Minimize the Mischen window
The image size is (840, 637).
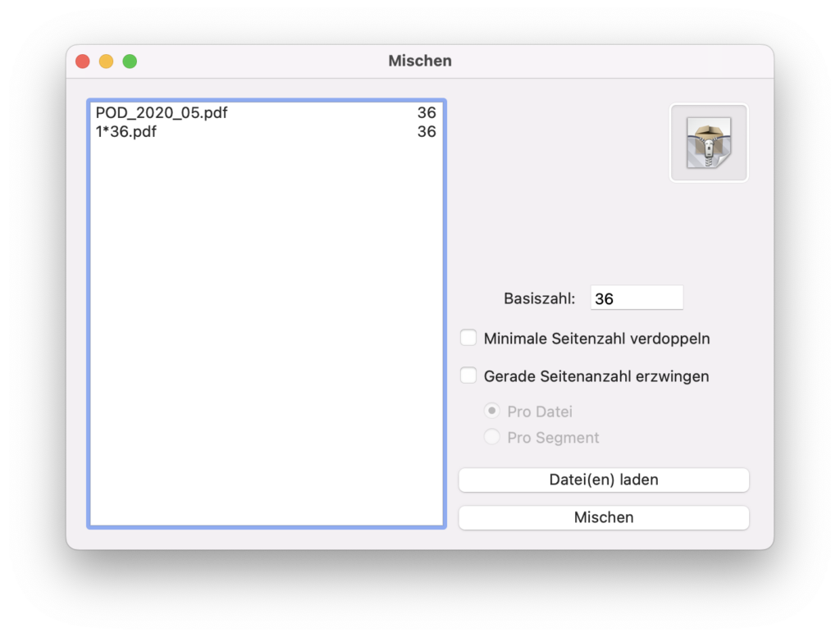106,61
